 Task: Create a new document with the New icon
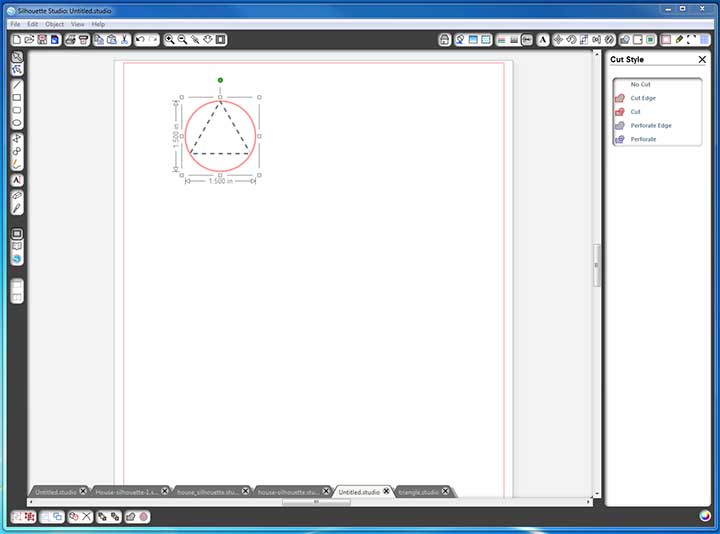coord(17,40)
